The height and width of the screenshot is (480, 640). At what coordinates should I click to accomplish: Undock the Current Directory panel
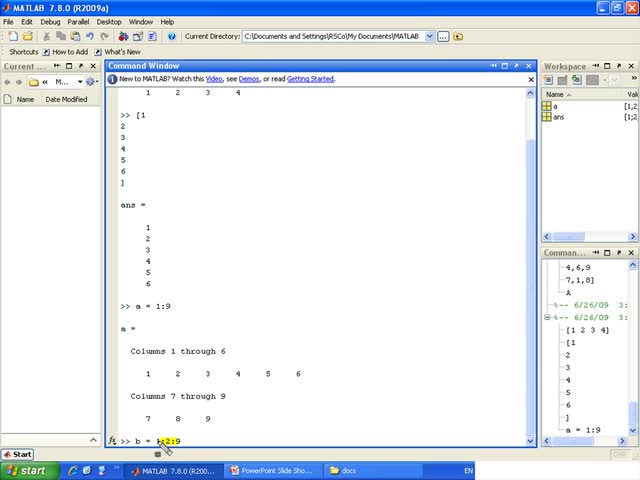tap(81, 66)
